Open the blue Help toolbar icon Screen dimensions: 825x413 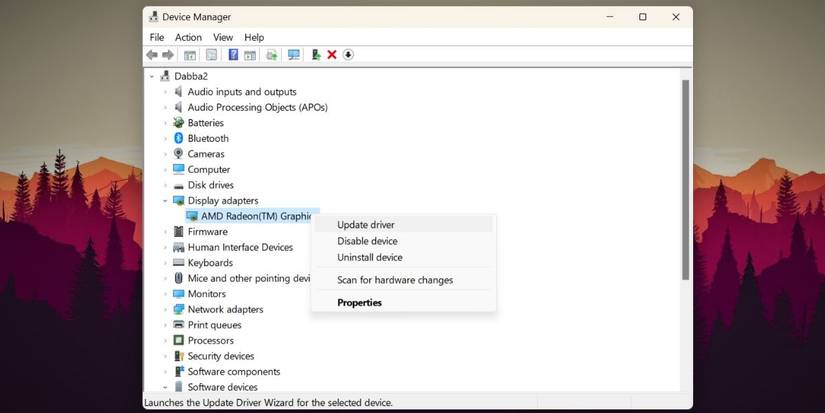[233, 55]
